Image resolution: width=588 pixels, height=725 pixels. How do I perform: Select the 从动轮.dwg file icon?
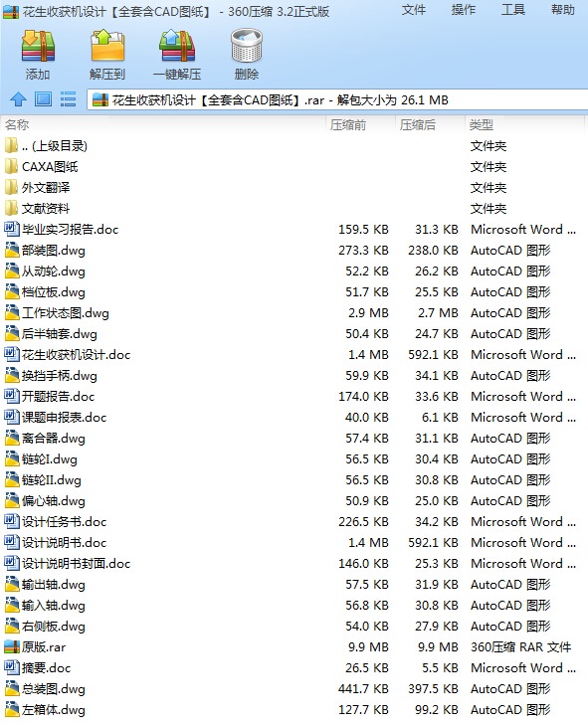coord(11,271)
